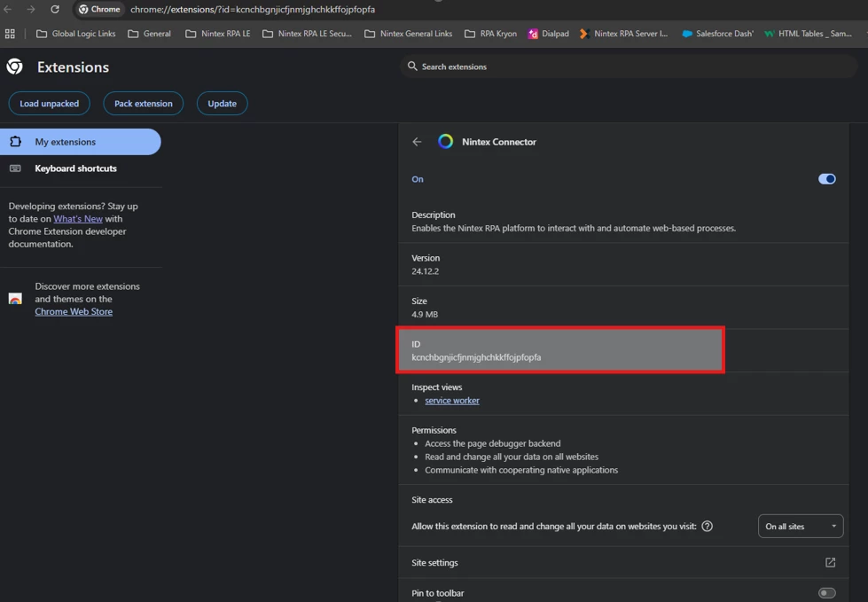Click Communicate with cooperating native applications permission
The image size is (868, 602).
tap(521, 470)
